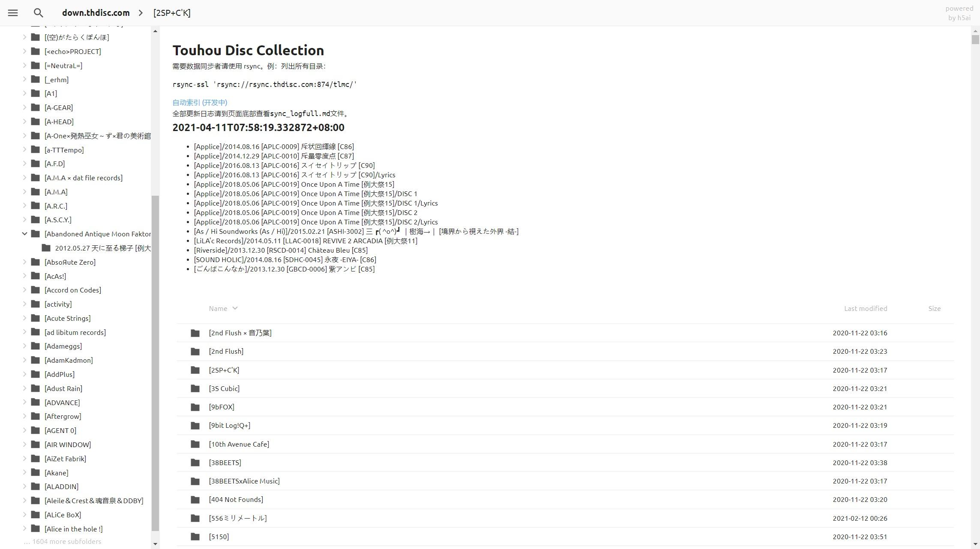Collapse the Abandoned Antique Moon Faktor folder

pyautogui.click(x=24, y=234)
